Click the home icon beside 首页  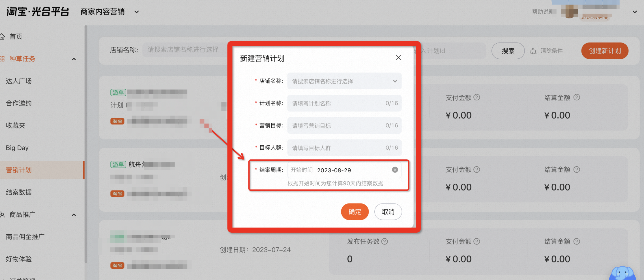point(2,37)
